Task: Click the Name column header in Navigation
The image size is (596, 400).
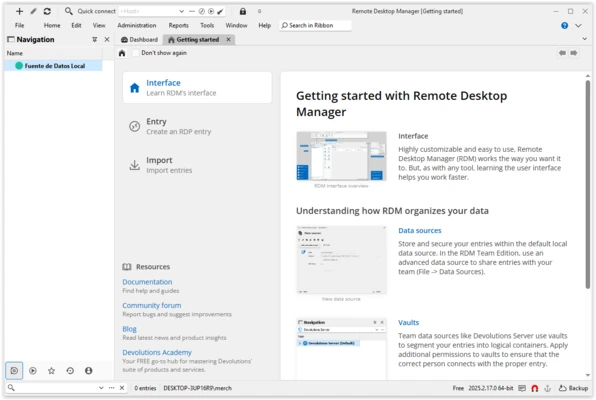Action: tap(53, 53)
